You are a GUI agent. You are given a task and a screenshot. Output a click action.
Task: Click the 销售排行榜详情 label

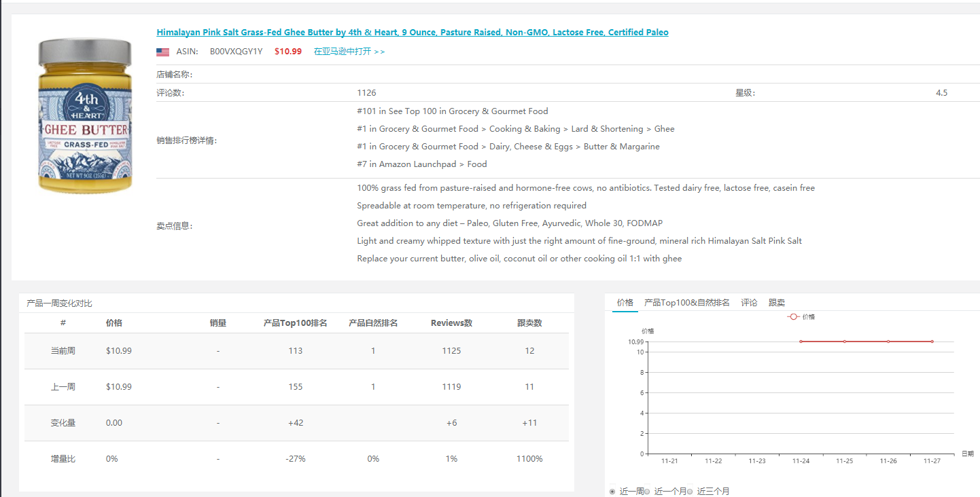tap(187, 141)
